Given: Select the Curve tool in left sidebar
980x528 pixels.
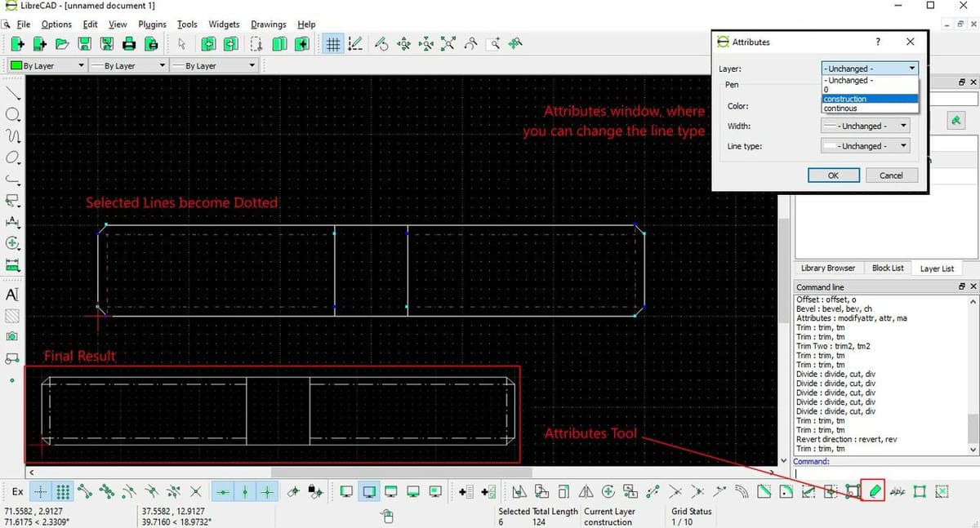Looking at the screenshot, I should click(12, 135).
